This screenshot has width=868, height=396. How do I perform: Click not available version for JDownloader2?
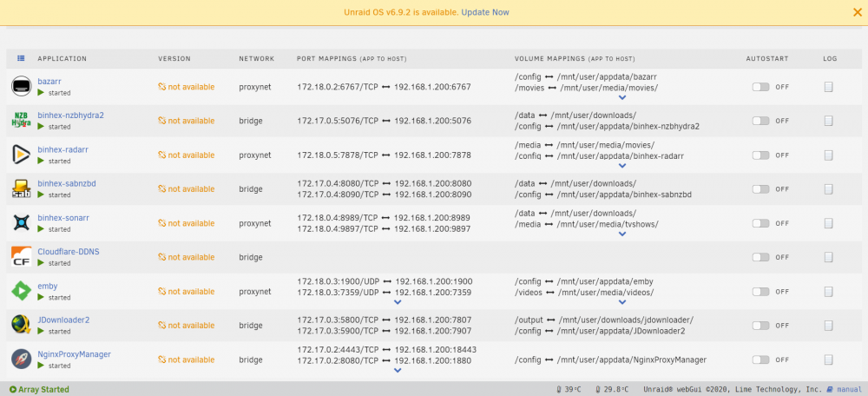[x=186, y=325]
